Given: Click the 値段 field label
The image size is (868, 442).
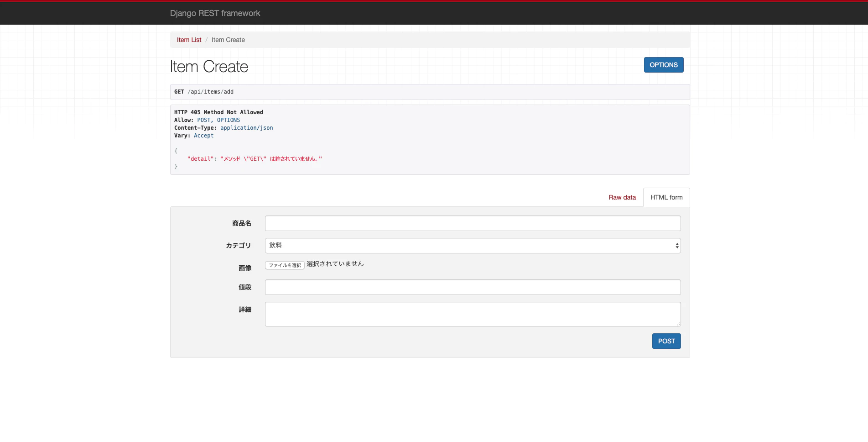Looking at the screenshot, I should [x=244, y=287].
